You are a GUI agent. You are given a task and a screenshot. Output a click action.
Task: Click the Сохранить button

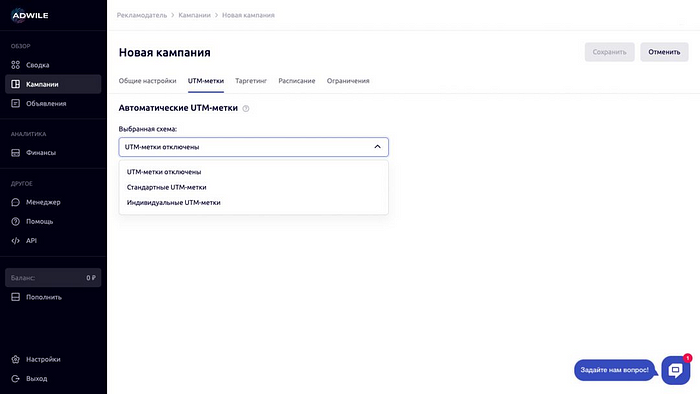609,52
